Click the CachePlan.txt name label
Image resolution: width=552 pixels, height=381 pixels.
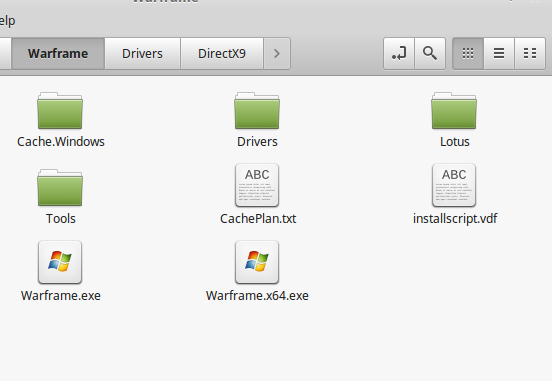tap(258, 219)
